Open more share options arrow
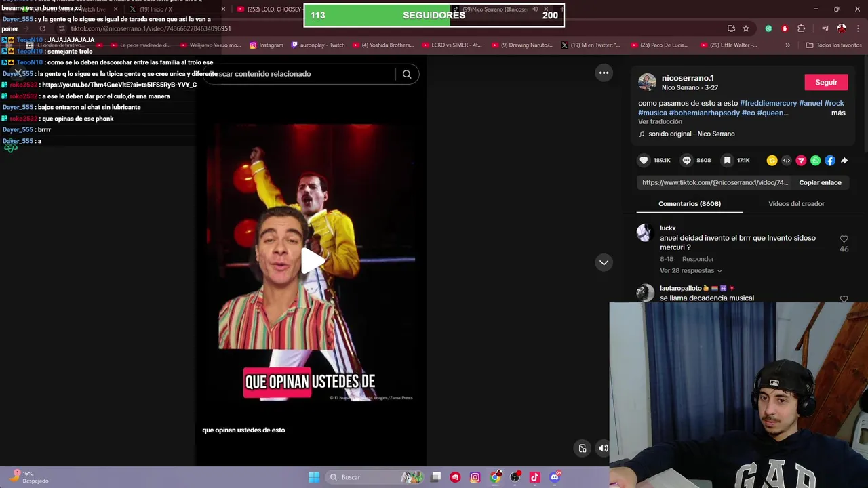868x488 pixels. (844, 161)
